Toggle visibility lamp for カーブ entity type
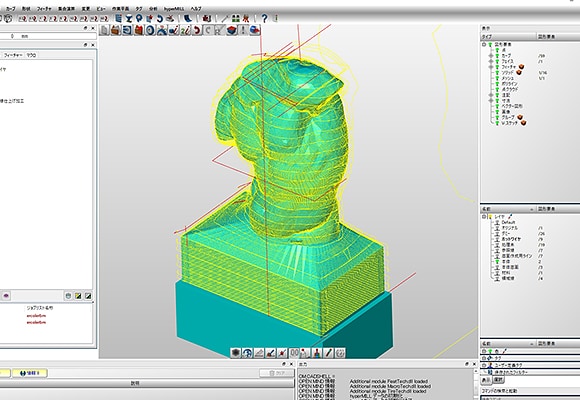 [x=498, y=56]
